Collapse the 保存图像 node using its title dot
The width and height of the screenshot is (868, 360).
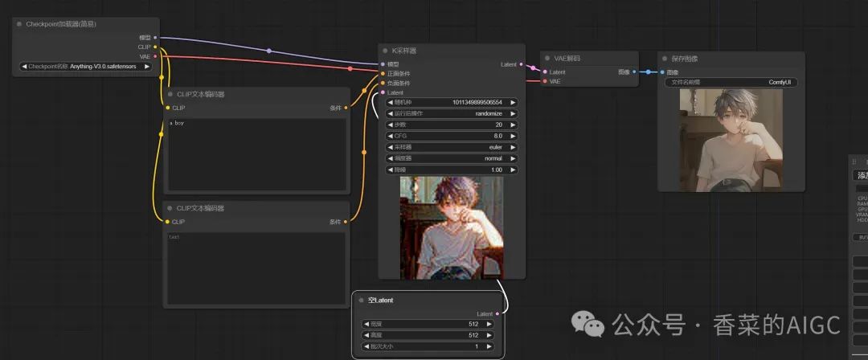(665, 59)
